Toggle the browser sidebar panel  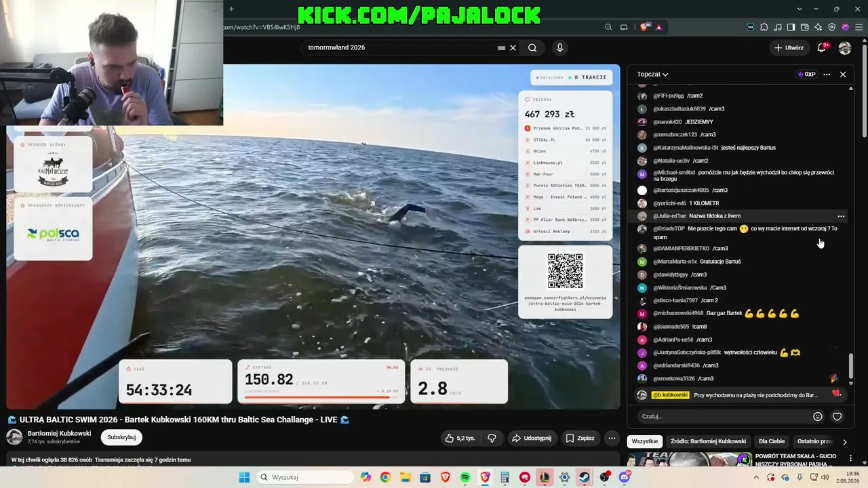(x=791, y=27)
